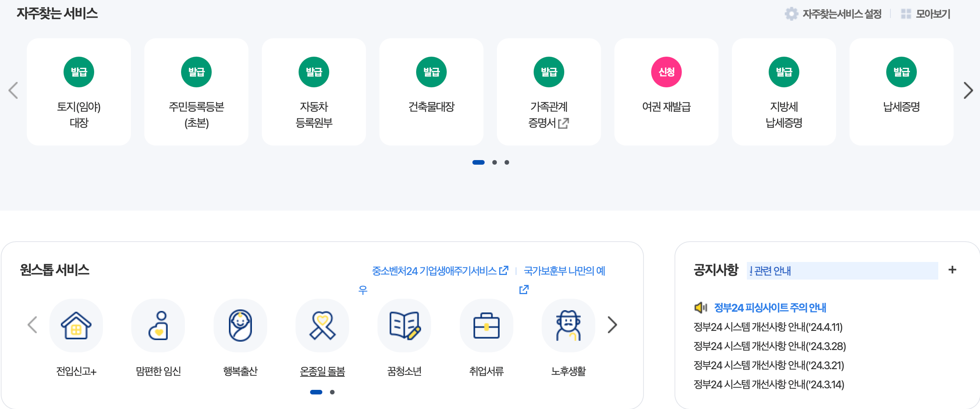Image resolution: width=980 pixels, height=409 pixels.
Task: Open the 행복출산 baby icon
Action: pyautogui.click(x=240, y=326)
